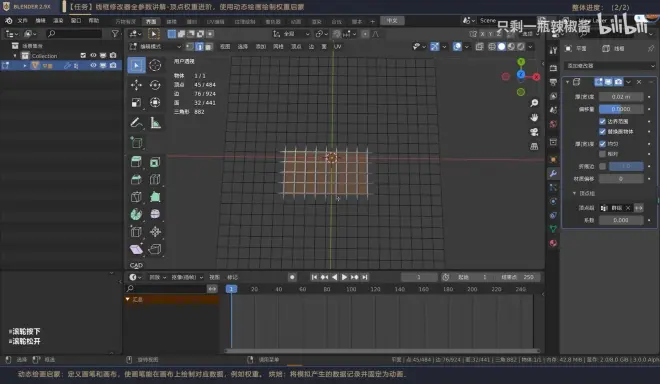Open the 帮助 menu
660x384 pixels.
(x=93, y=21)
